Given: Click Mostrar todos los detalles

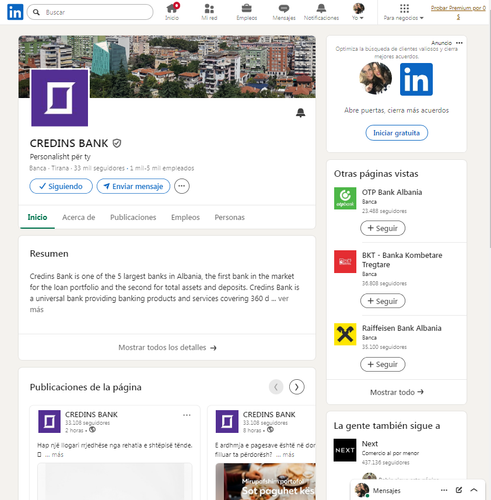Looking at the screenshot, I should [167, 347].
